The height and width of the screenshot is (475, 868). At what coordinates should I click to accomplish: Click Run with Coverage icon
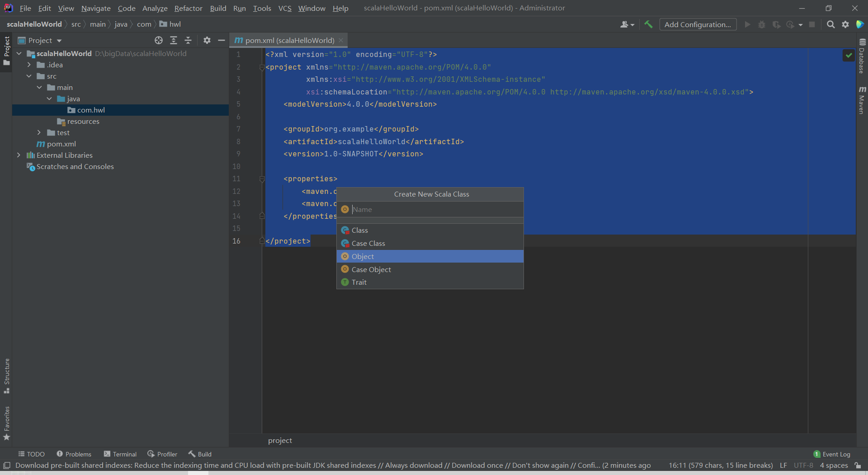[x=776, y=24]
